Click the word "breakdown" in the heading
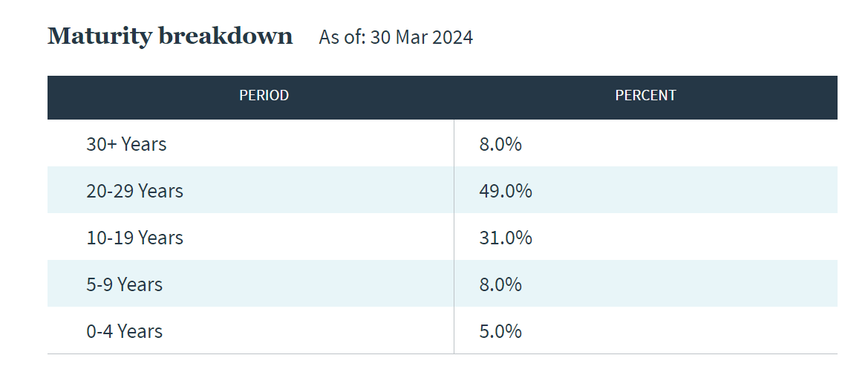Image resolution: width=868 pixels, height=378 pixels. pos(225,36)
